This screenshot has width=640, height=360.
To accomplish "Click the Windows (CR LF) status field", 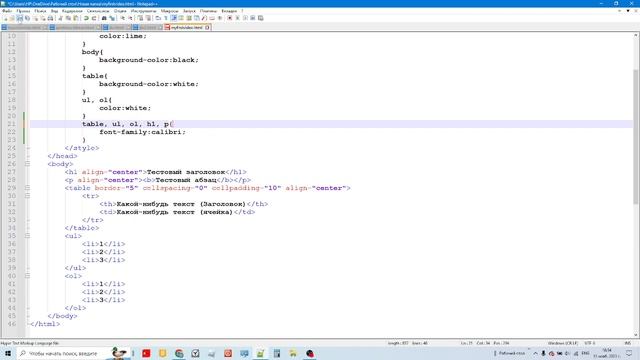I will 562,343.
